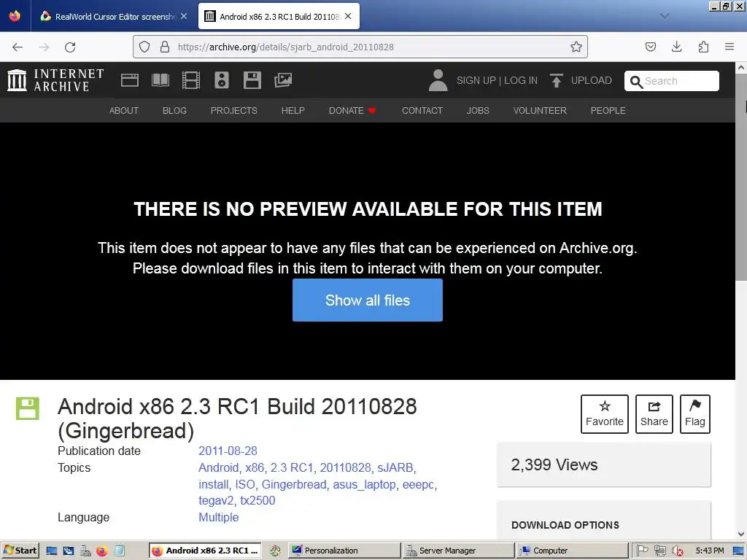This screenshot has height=560, width=747.
Task: Go to Internet Archive home logo
Action: (55, 80)
